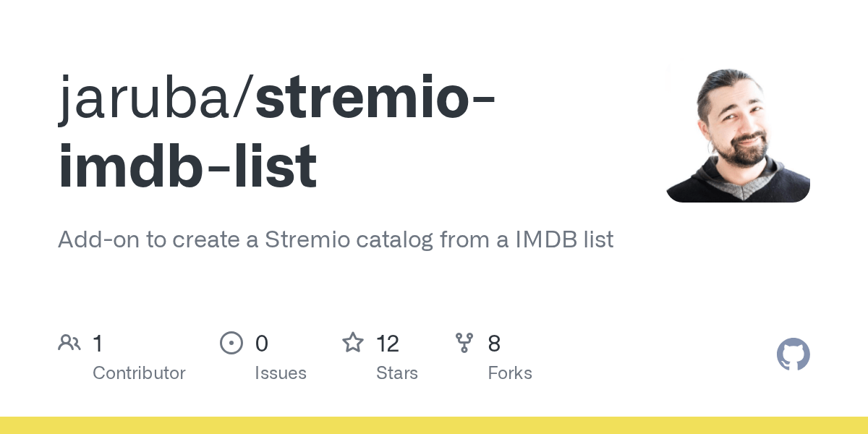Click the "imdb-list" part of title

(x=187, y=166)
